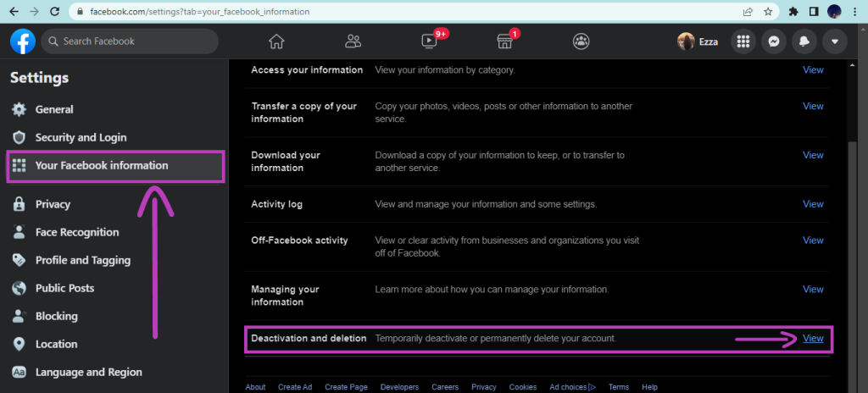Image resolution: width=868 pixels, height=393 pixels.
Task: Open browser extensions puzzle icon
Action: (793, 11)
